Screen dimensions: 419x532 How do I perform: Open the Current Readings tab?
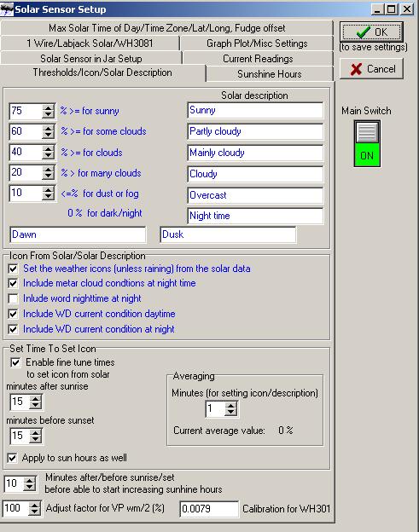258,59
